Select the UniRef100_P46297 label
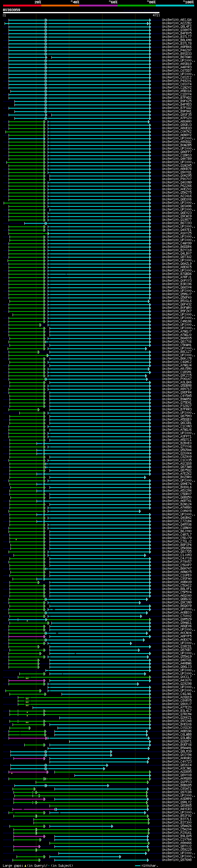This screenshot has height=868, width=197. pos(177,50)
